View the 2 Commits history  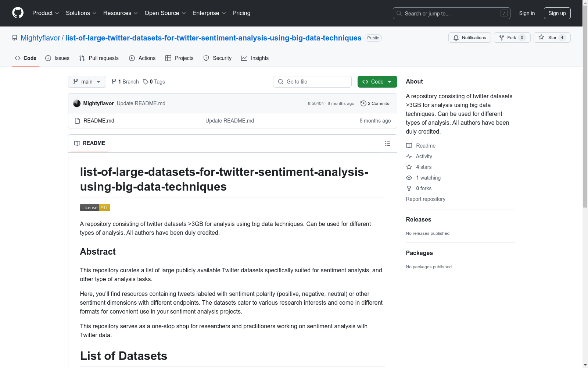tap(375, 103)
